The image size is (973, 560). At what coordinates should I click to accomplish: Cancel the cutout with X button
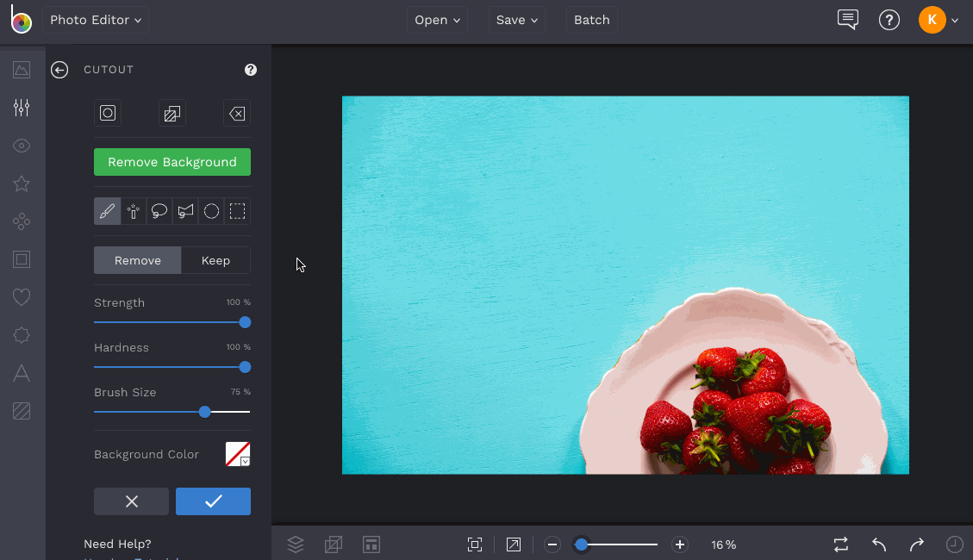(132, 501)
